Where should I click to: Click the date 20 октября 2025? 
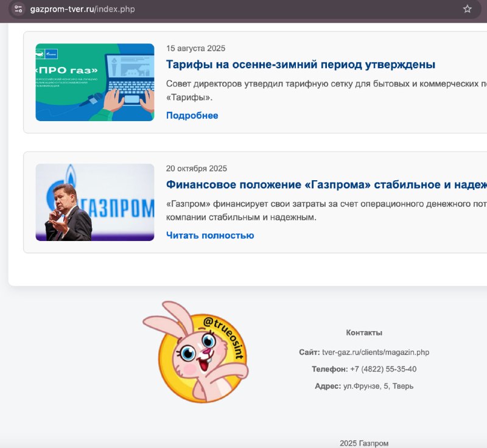tap(196, 168)
